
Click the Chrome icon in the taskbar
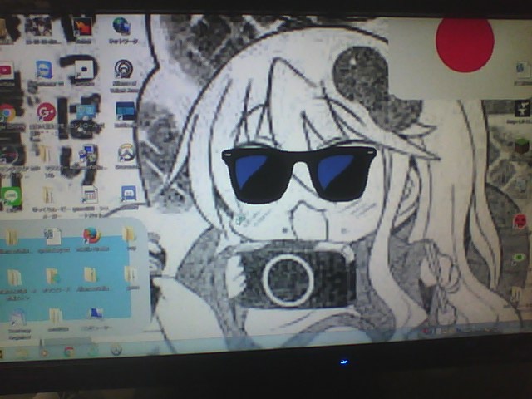[x=69, y=352]
